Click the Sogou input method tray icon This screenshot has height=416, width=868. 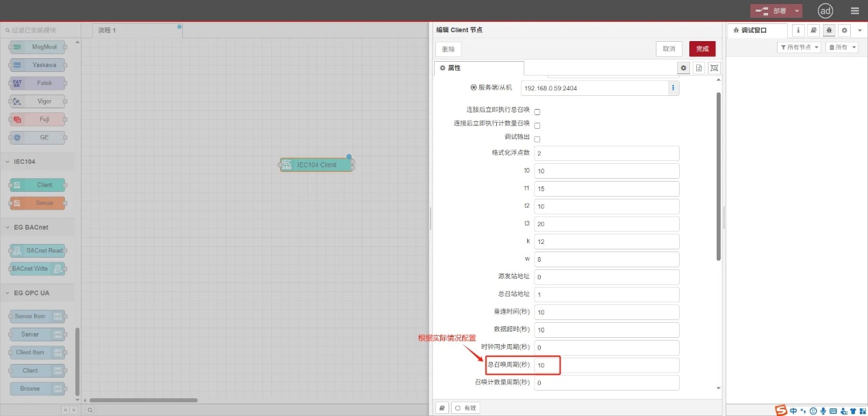780,411
